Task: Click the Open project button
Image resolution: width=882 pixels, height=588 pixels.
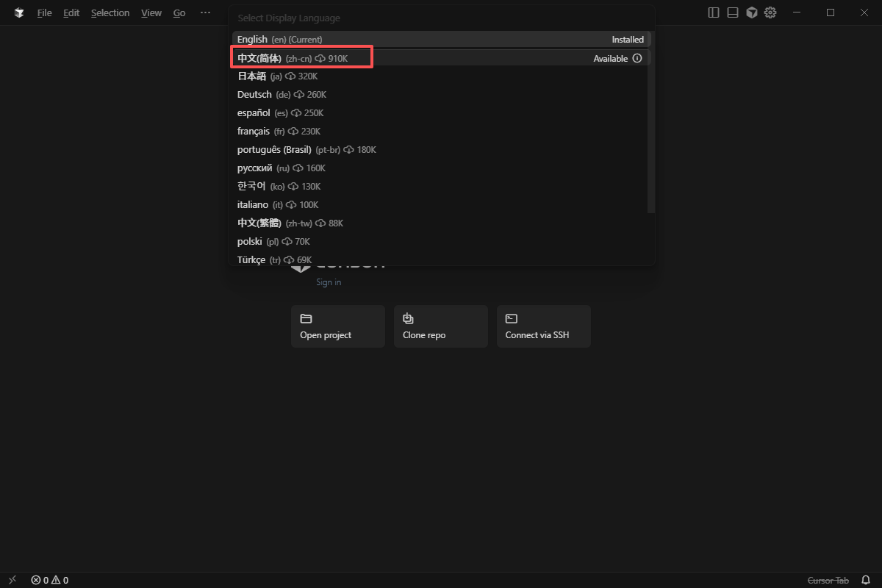Action: coord(338,326)
